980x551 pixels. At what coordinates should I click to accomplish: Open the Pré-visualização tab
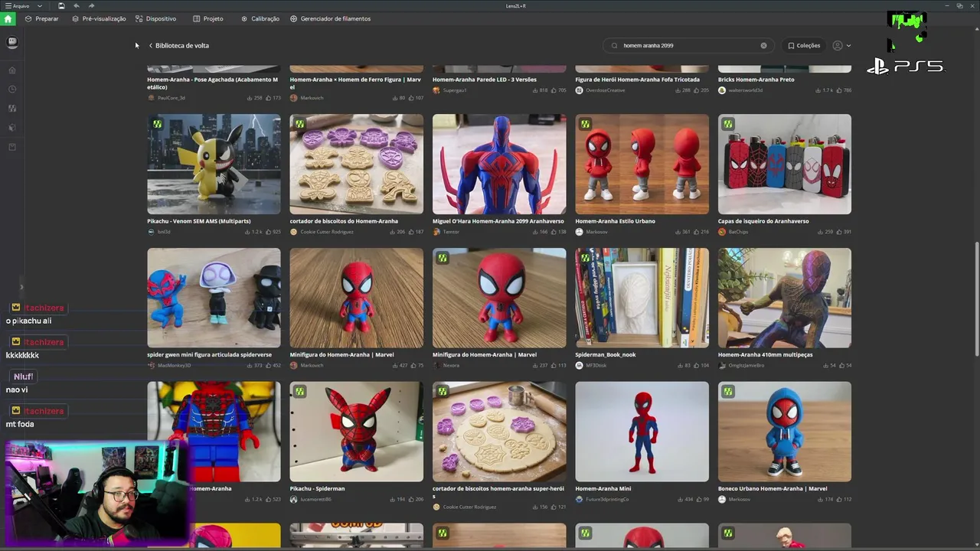point(99,18)
